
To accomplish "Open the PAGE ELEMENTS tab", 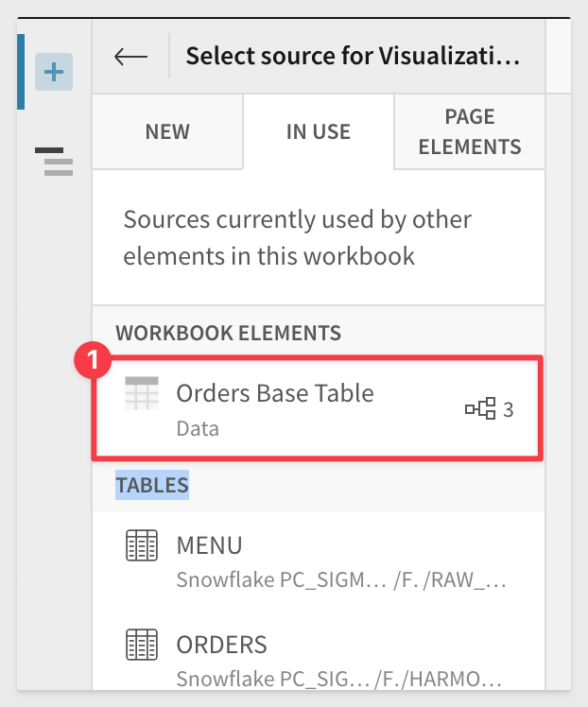I will [470, 131].
